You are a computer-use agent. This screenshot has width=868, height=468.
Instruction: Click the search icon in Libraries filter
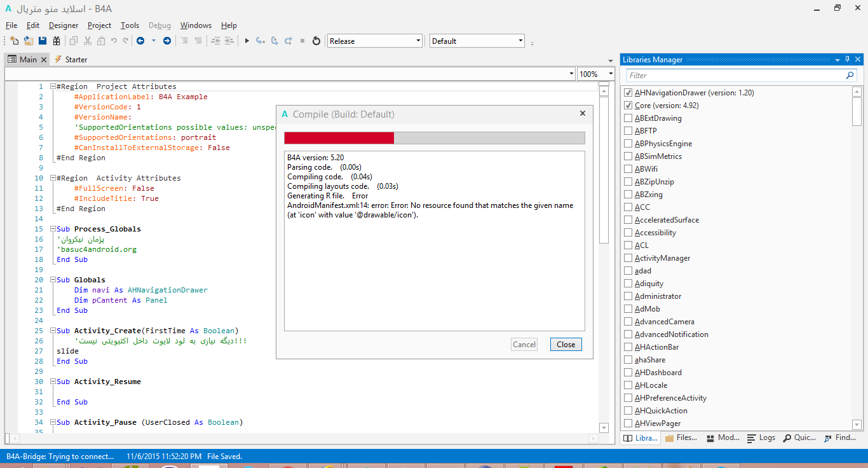(850, 75)
